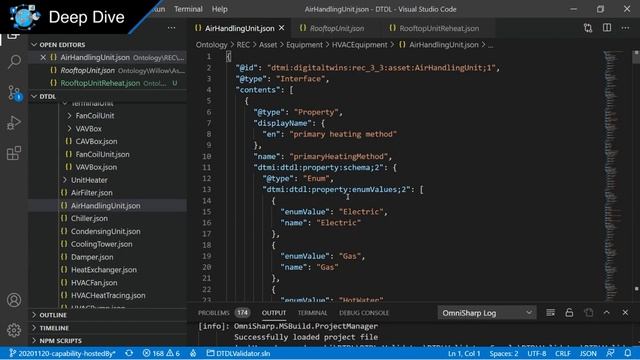
Task: Close AirHandlingUnit.json in Open Editors
Action: (x=43, y=58)
